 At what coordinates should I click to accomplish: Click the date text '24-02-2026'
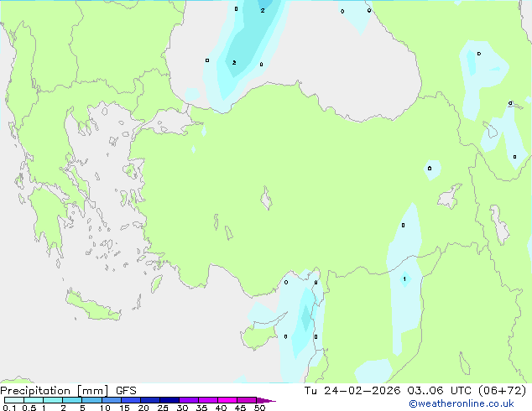click(362, 391)
